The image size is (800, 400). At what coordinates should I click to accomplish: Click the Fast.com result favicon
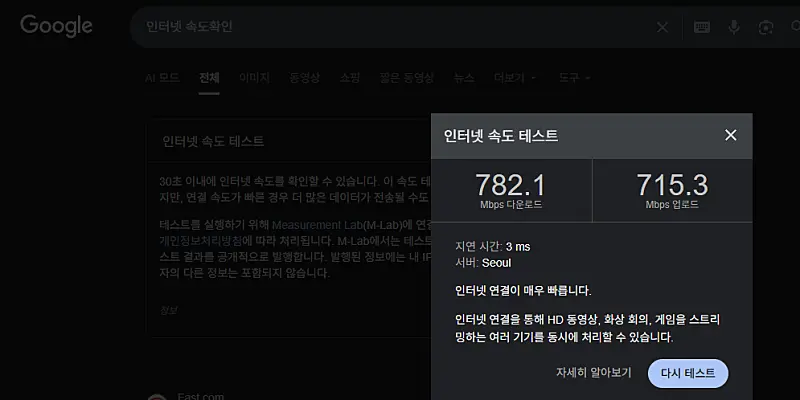coord(155,395)
